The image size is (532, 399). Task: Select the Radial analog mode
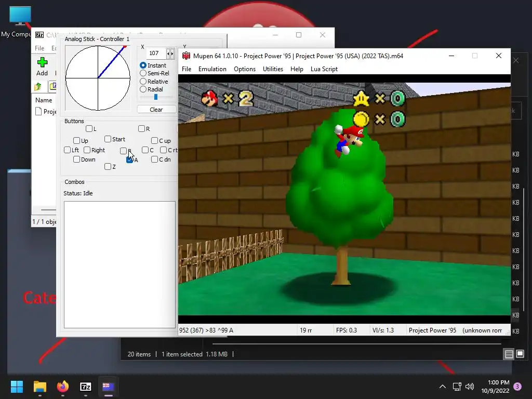(x=143, y=89)
